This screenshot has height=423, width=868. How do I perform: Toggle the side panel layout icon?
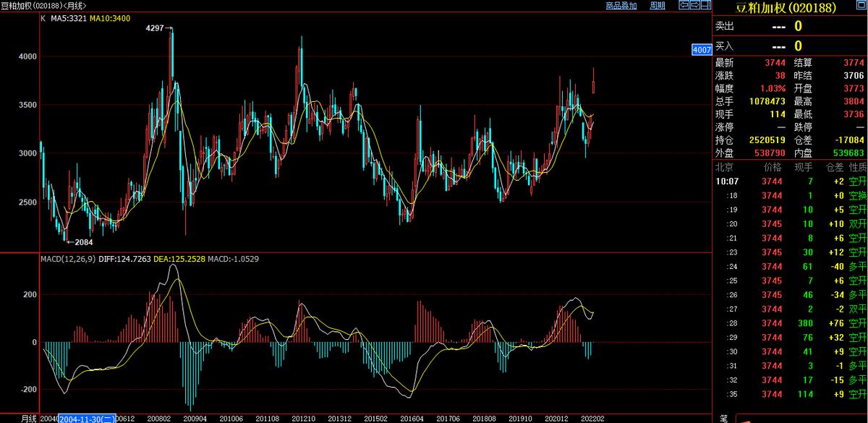point(705,6)
